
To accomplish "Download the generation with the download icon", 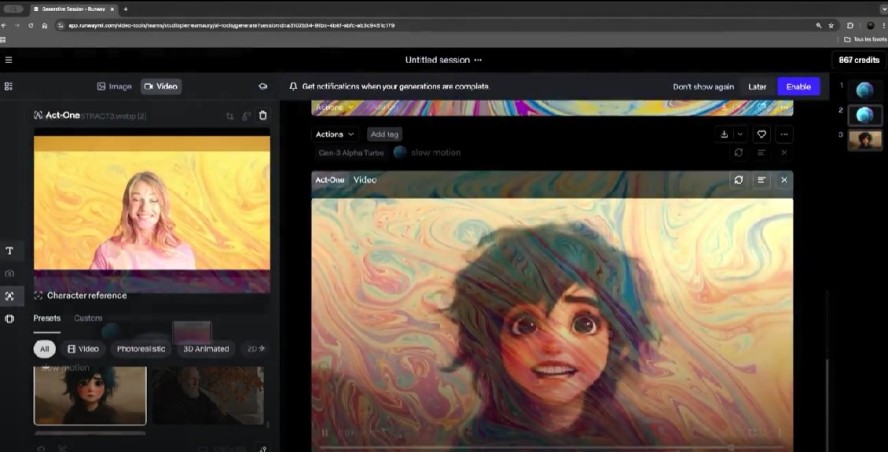I will (x=724, y=134).
